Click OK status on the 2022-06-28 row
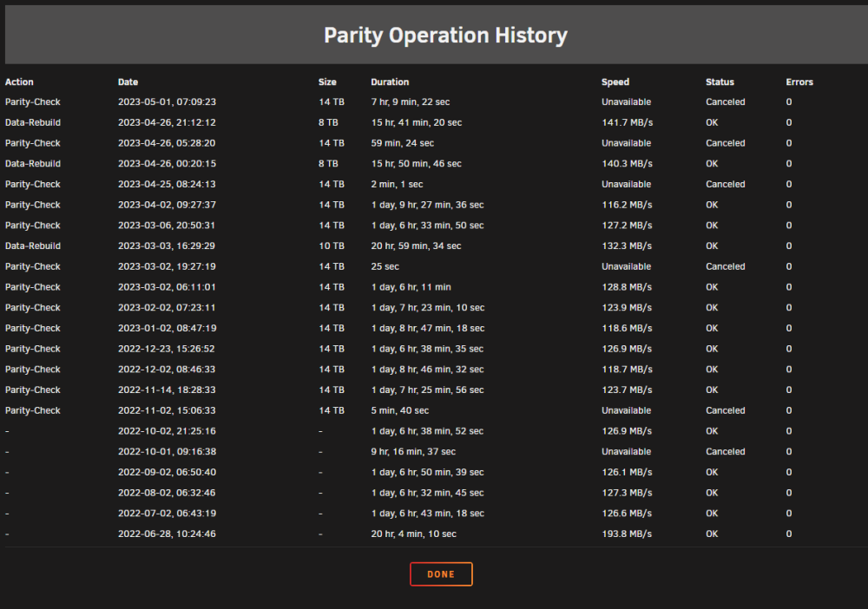Screen dimensions: 868x609 [x=712, y=534]
